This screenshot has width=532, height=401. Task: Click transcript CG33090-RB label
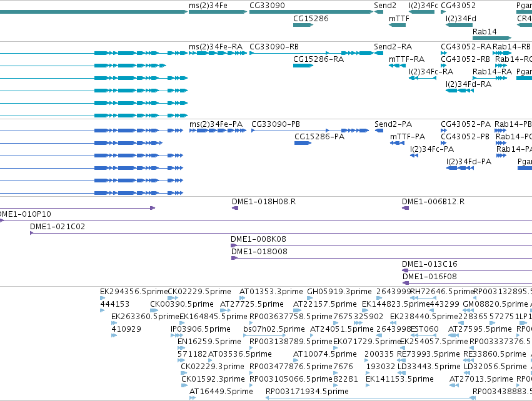(274, 46)
